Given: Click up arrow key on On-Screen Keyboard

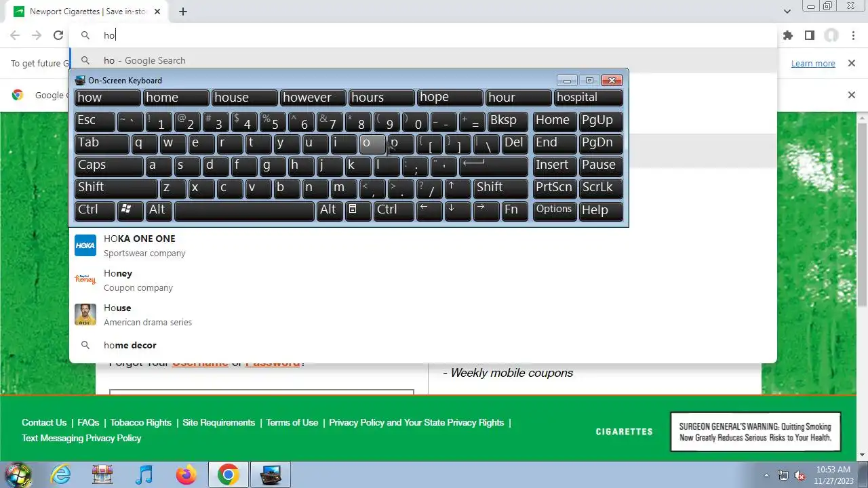Looking at the screenshot, I should pos(458,188).
